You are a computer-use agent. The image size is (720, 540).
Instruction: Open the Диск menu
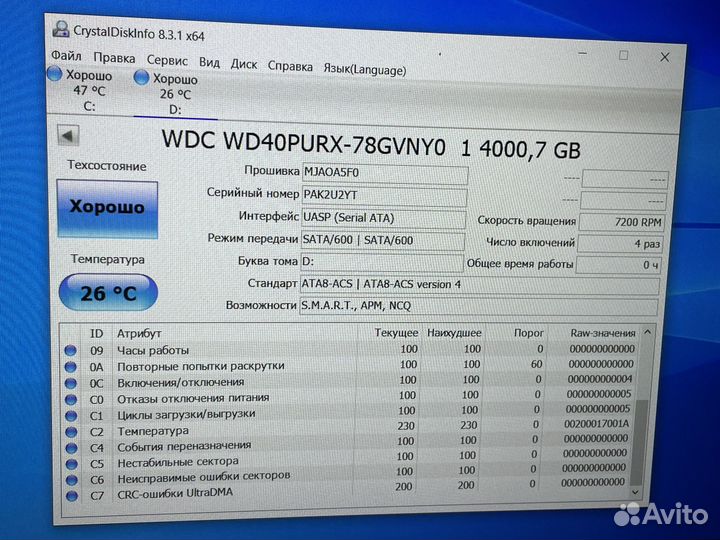click(244, 64)
